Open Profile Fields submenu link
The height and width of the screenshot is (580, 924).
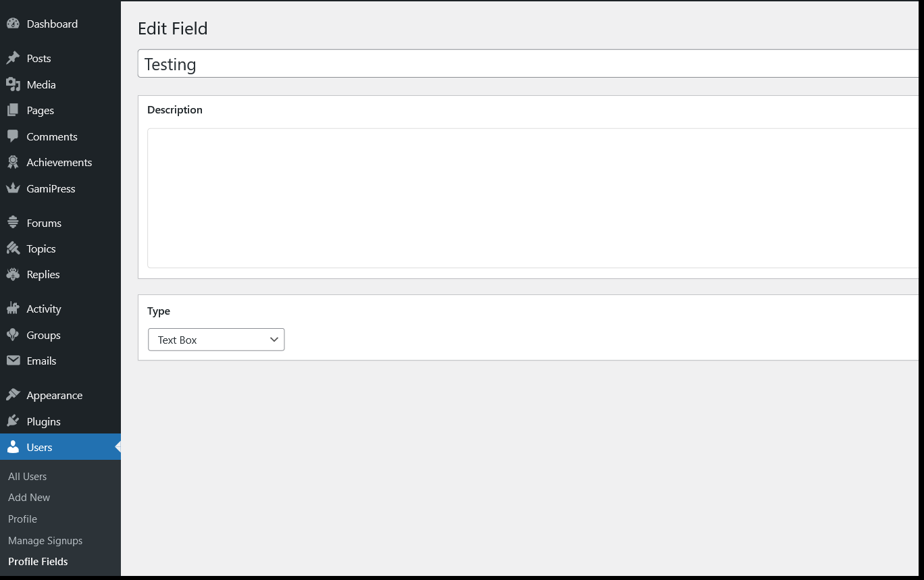pos(38,561)
